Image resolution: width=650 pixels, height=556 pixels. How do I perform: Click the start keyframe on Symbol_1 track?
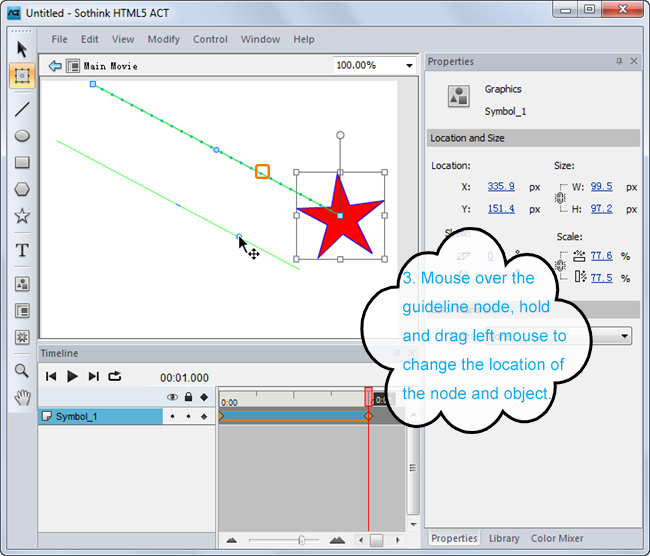[221, 416]
